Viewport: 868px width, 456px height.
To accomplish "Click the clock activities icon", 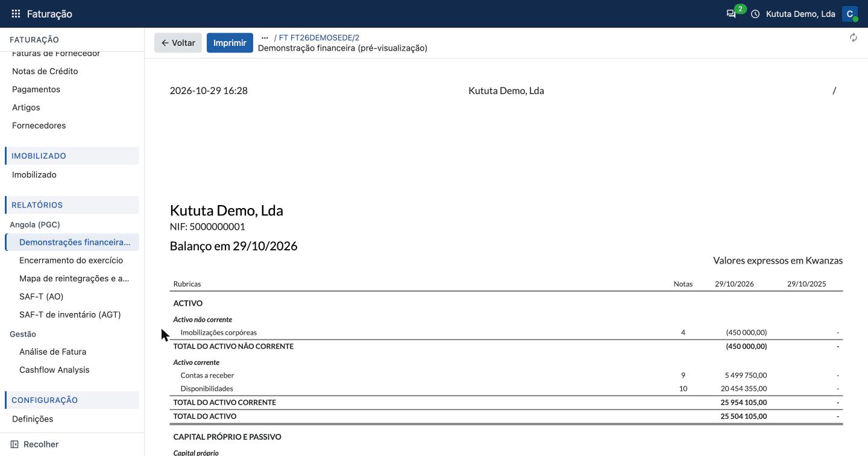I will (x=755, y=14).
